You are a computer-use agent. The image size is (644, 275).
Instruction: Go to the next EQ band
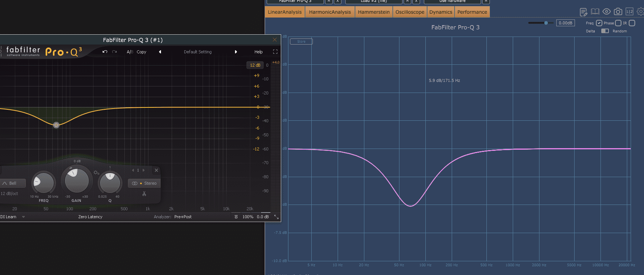click(x=143, y=170)
